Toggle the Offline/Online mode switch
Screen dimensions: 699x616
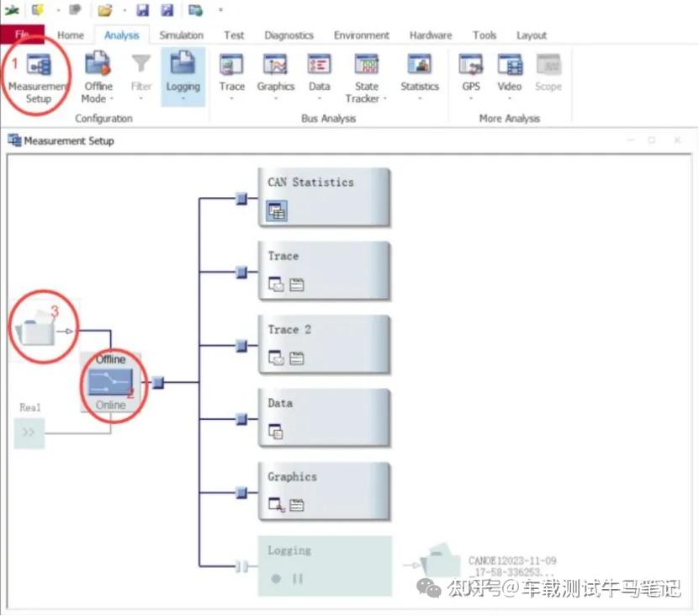[x=110, y=383]
